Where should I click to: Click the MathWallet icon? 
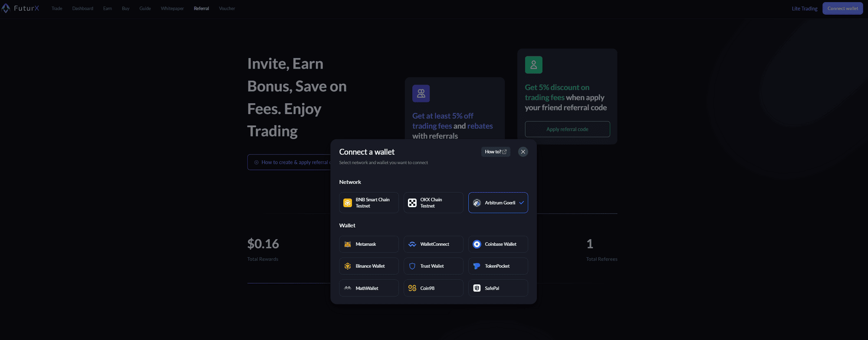348,288
